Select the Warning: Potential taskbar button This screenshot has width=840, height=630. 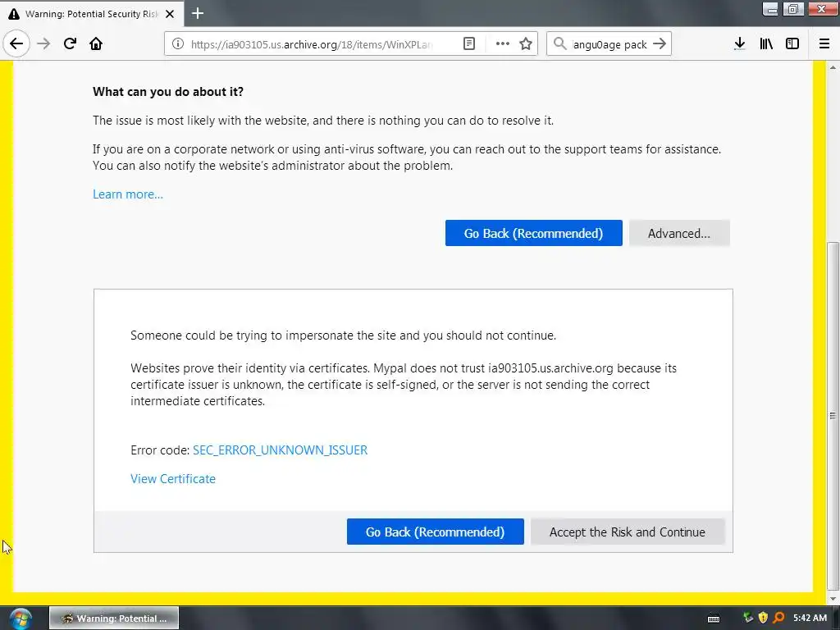click(x=114, y=619)
